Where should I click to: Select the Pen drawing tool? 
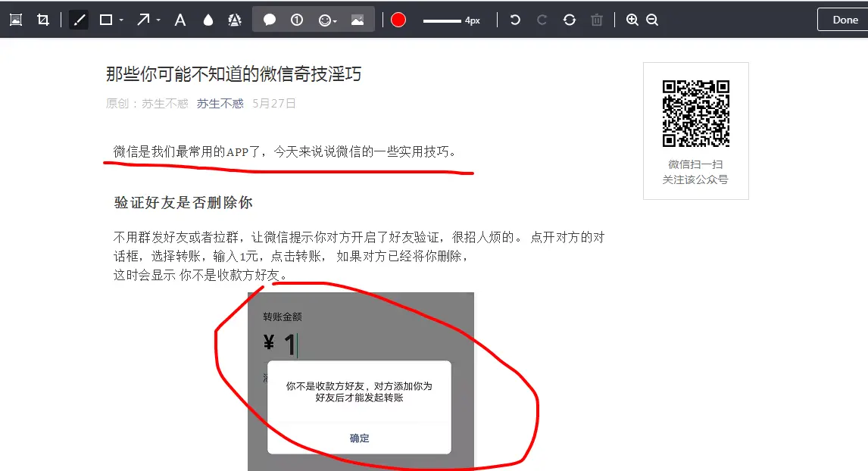(x=80, y=20)
